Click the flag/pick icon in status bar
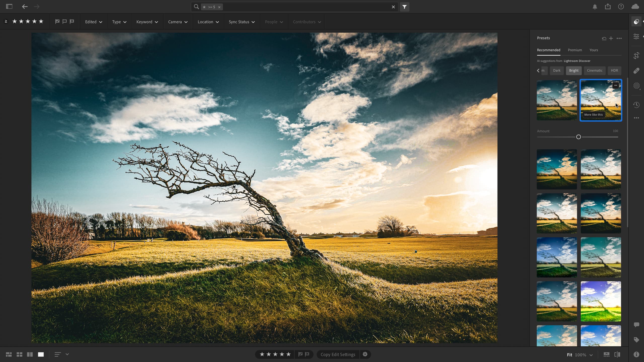Image resolution: width=644 pixels, height=362 pixels. point(300,354)
